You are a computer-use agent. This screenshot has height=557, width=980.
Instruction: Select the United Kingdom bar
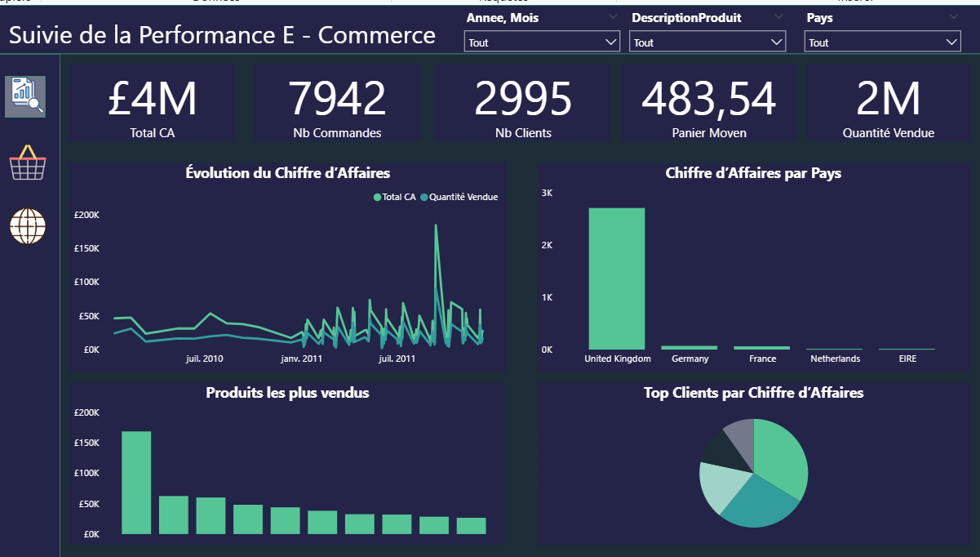pyautogui.click(x=617, y=278)
